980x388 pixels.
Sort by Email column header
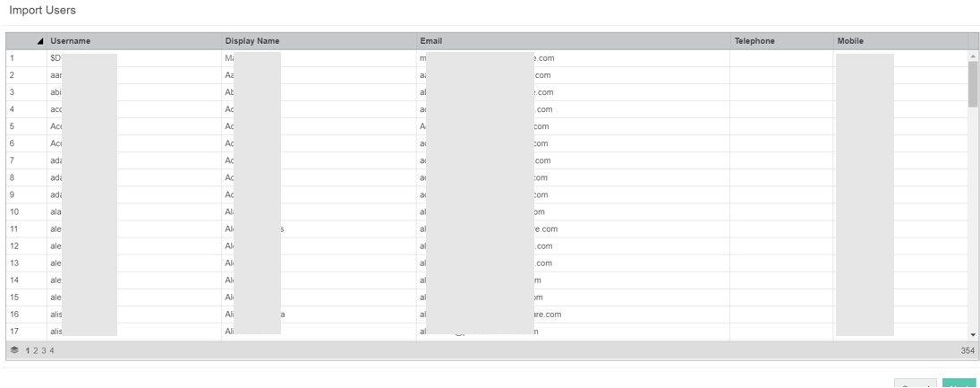pyautogui.click(x=430, y=41)
